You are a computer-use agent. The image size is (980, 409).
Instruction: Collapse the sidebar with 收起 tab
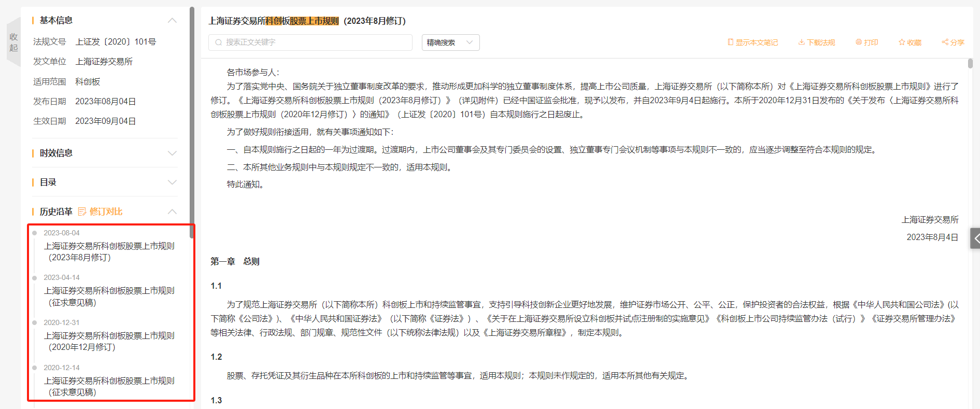coord(13,42)
